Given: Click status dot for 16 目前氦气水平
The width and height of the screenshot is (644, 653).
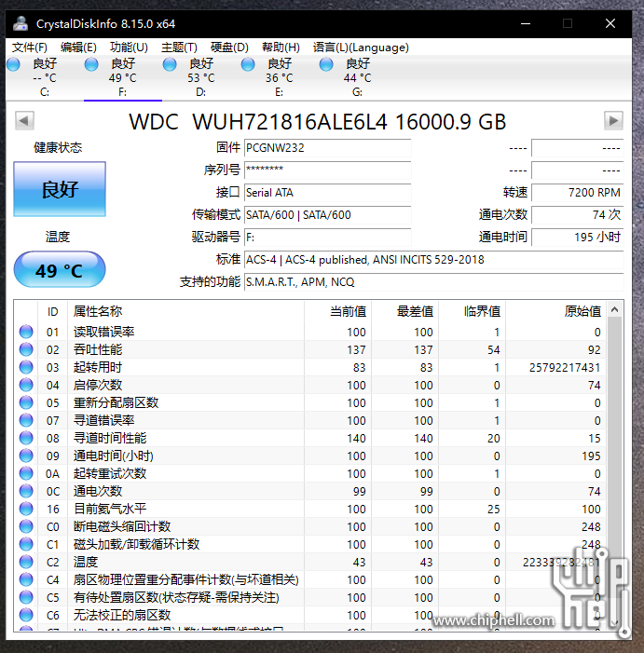Looking at the screenshot, I should (x=26, y=509).
